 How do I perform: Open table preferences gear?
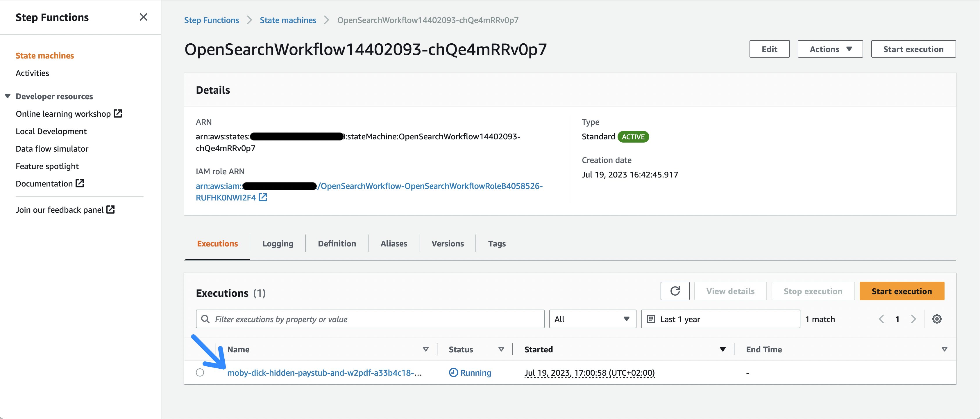[937, 319]
